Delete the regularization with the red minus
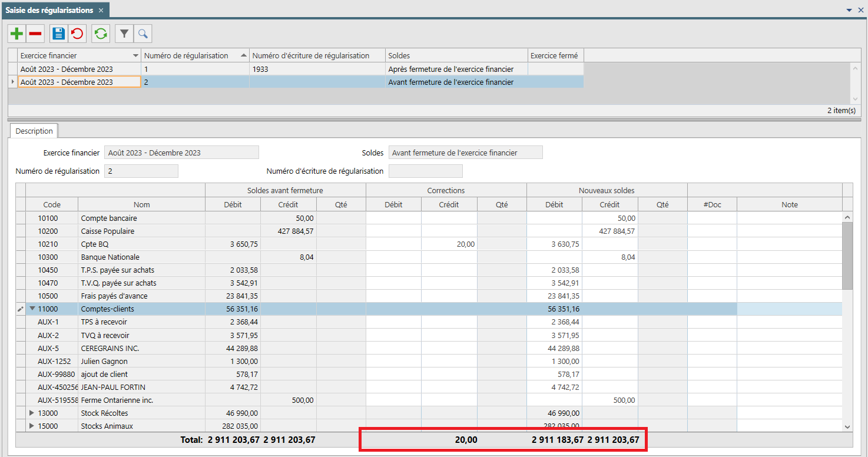868x457 pixels. (x=35, y=34)
